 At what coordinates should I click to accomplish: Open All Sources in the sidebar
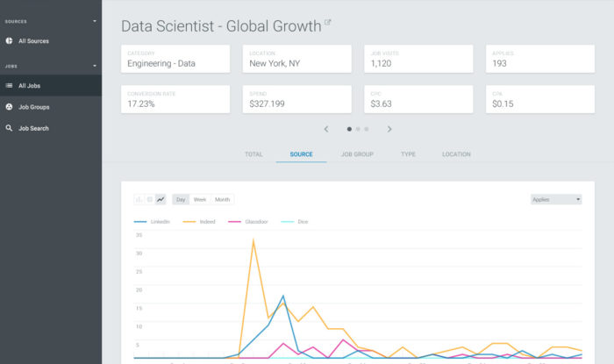tap(51, 40)
